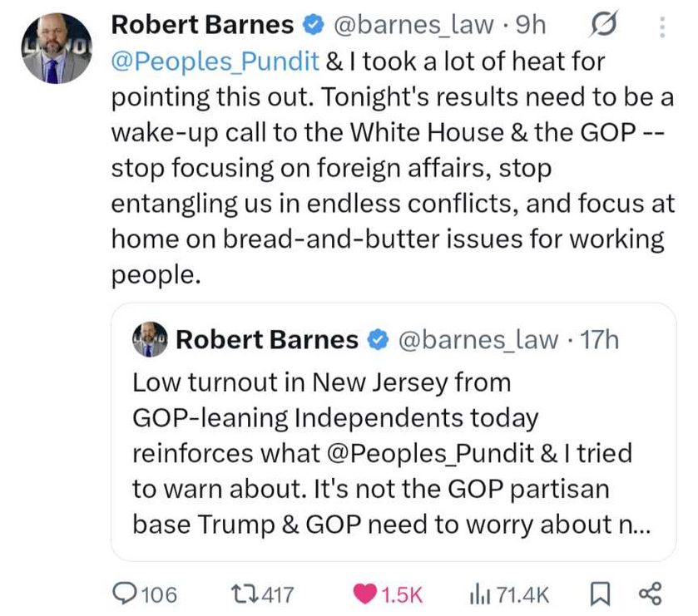
Task: Like the post with heart icon
Action: pos(364,594)
